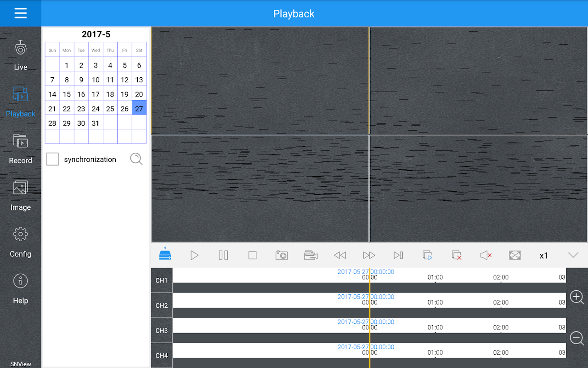This screenshot has width=588, height=368.
Task: Close all channels icon
Action: 457,255
